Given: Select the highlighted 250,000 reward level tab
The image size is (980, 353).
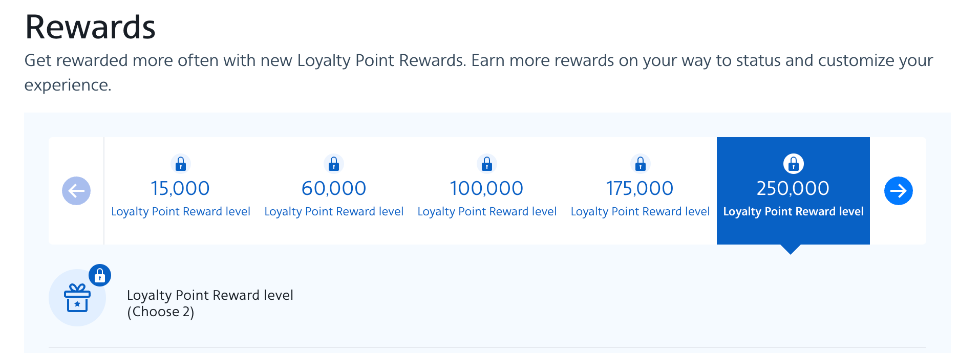Looking at the screenshot, I should point(793,190).
